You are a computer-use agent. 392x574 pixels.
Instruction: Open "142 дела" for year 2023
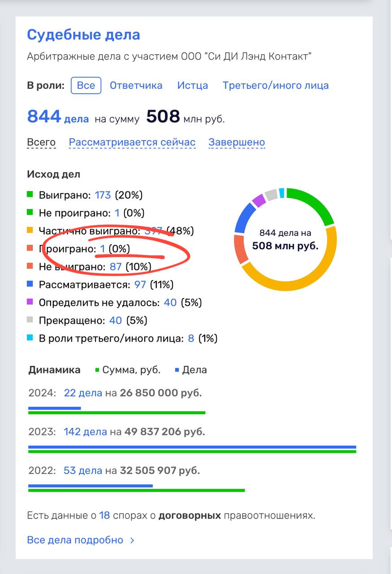coord(86,432)
